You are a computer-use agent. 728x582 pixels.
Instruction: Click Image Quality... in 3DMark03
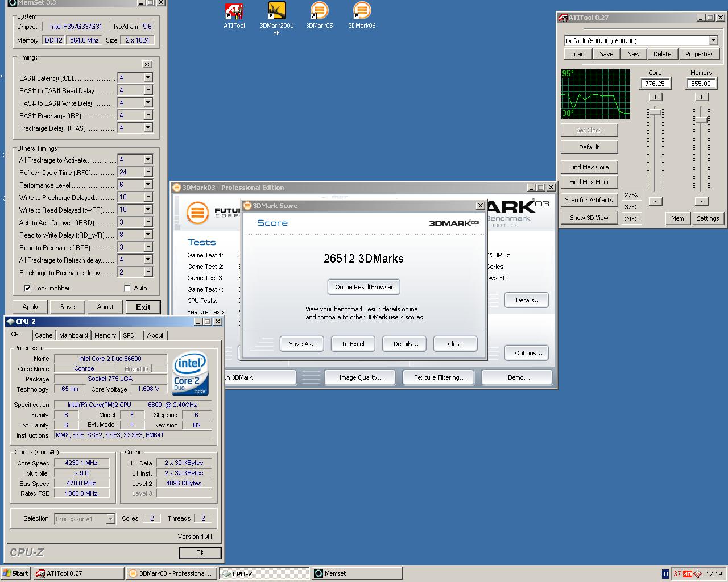(x=361, y=377)
